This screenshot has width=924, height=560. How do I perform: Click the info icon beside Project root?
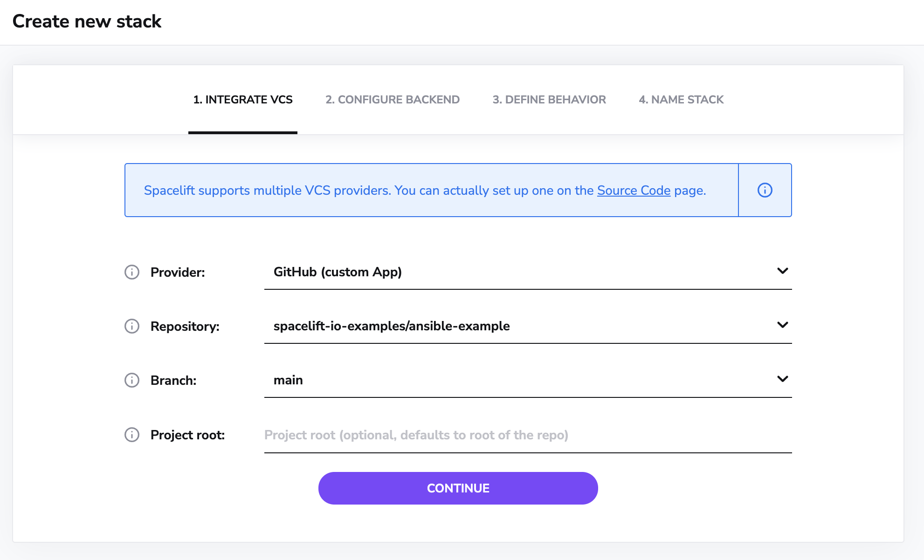tap(132, 435)
